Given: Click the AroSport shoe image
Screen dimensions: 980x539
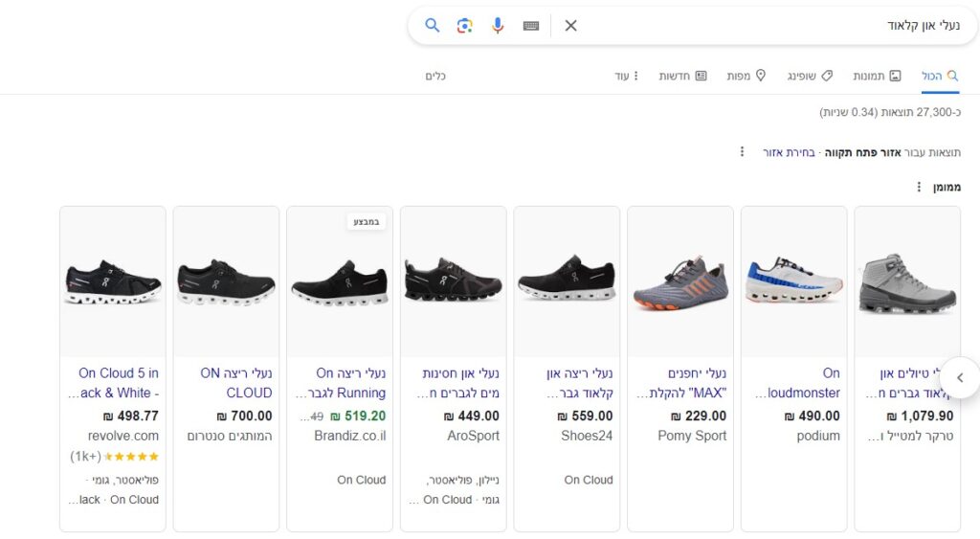Looking at the screenshot, I should pos(454,282).
